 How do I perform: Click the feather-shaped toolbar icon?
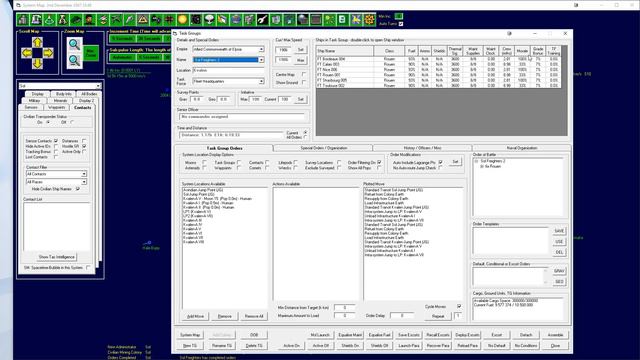tap(129, 19)
